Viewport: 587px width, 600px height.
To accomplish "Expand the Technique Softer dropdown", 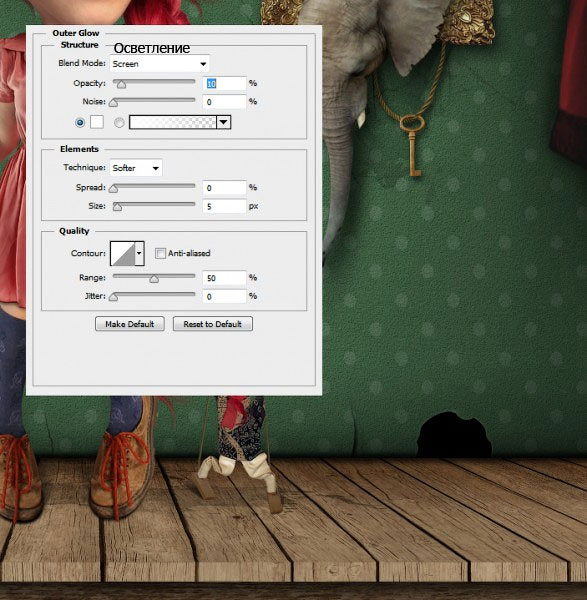I will [x=136, y=168].
